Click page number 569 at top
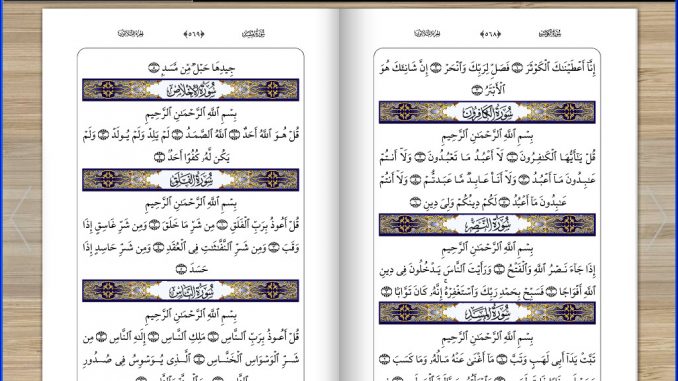This screenshot has height=381, width=678. (194, 34)
